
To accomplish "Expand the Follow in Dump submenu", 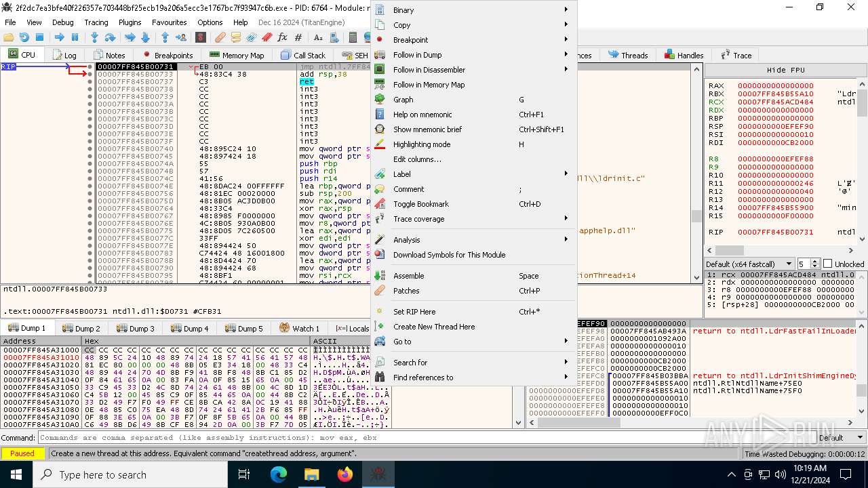I will click(x=473, y=55).
